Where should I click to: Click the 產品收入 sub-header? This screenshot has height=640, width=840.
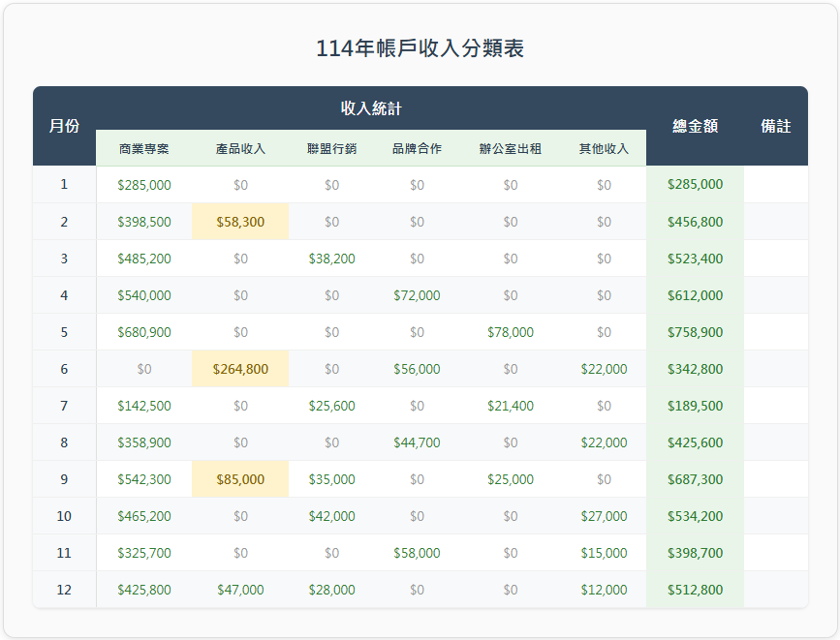240,149
